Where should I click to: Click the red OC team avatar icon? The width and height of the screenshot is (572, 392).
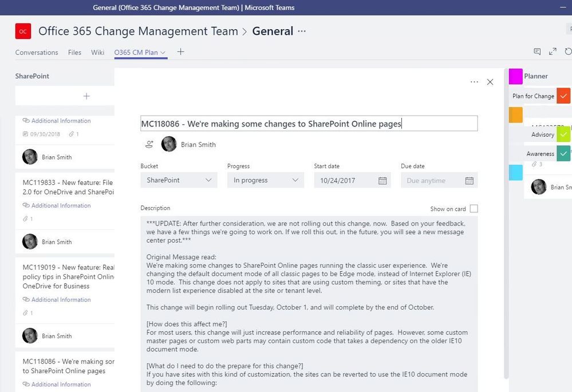(x=23, y=31)
